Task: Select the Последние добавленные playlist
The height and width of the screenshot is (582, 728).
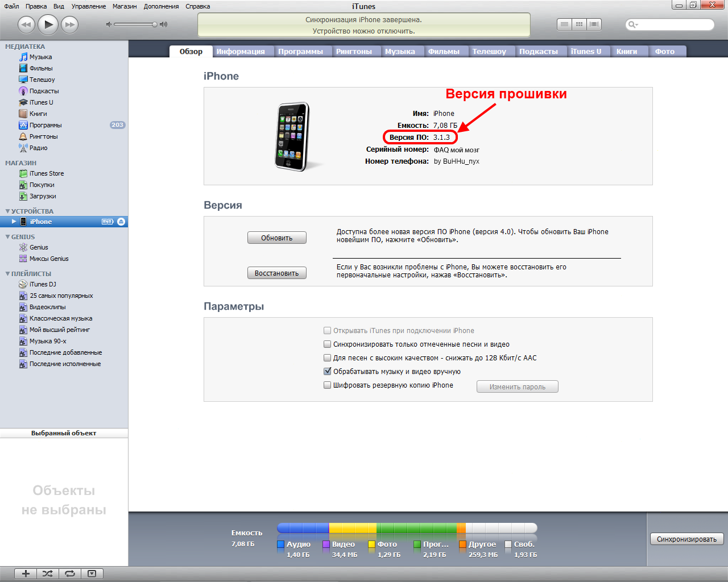Action: [x=66, y=352]
